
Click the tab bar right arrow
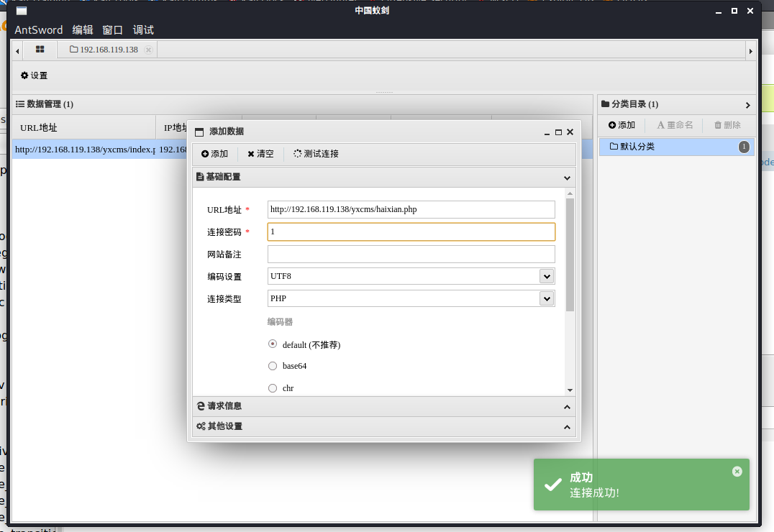pos(751,51)
